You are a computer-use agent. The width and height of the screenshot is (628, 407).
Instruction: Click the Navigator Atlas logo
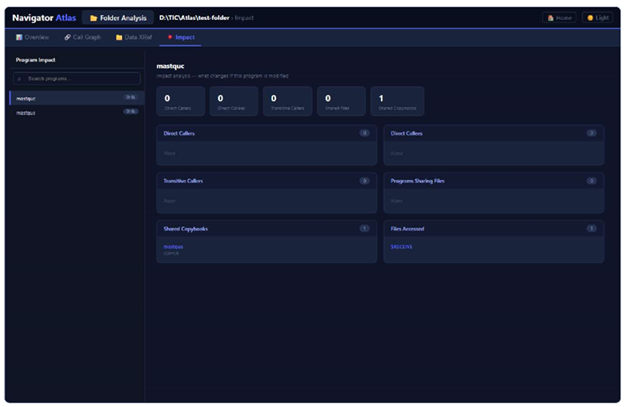pyautogui.click(x=44, y=18)
